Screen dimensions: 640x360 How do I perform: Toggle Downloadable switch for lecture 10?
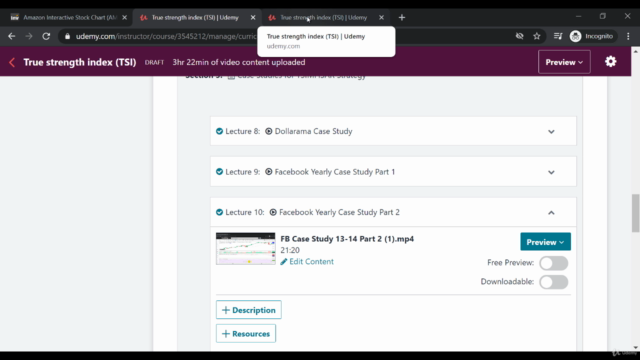(x=553, y=282)
